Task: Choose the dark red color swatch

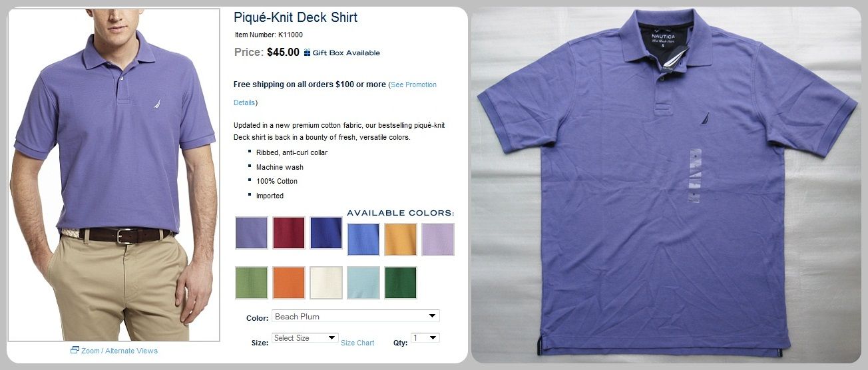Action: [289, 233]
